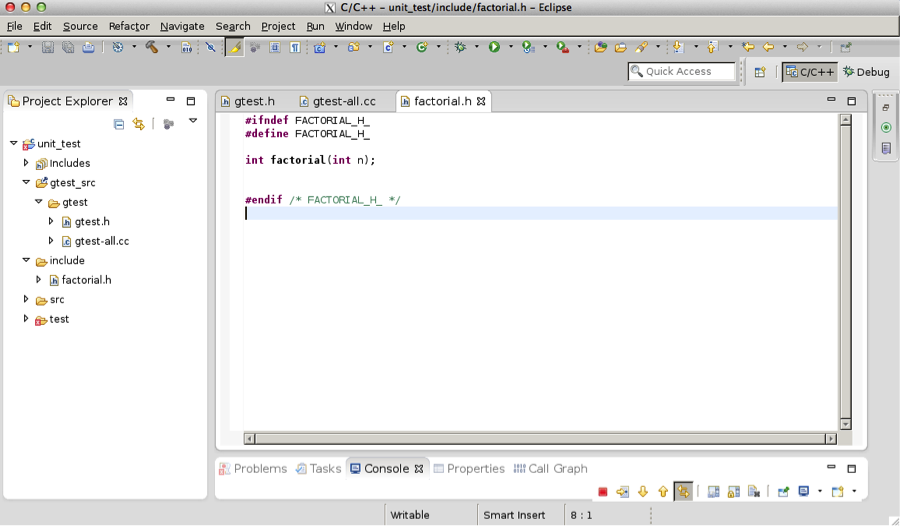Open the Project menu
The height and width of the screenshot is (526, 900).
(x=278, y=26)
